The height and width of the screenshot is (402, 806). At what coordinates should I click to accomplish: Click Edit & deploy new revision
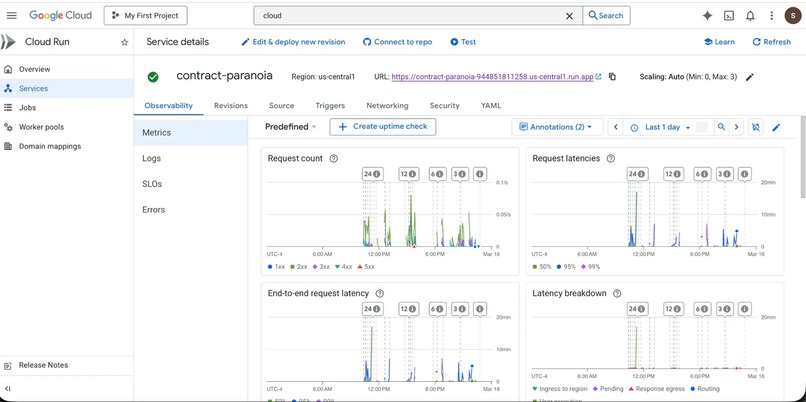coord(294,42)
